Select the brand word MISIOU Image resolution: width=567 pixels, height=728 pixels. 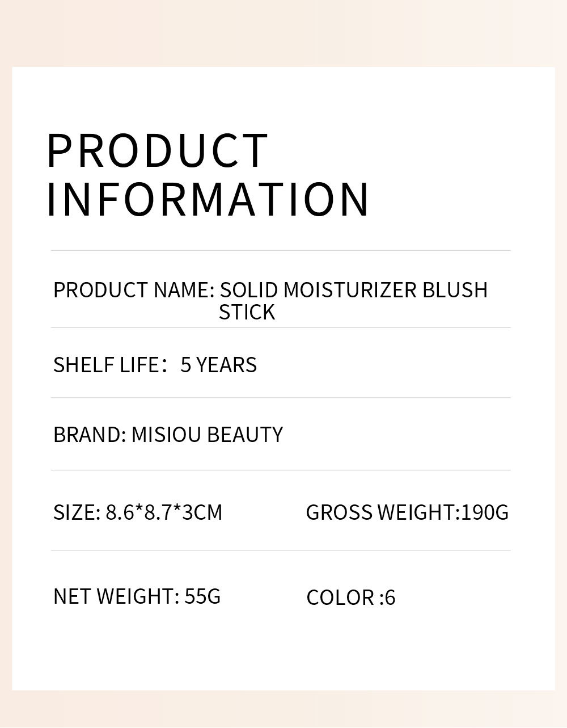166,435
